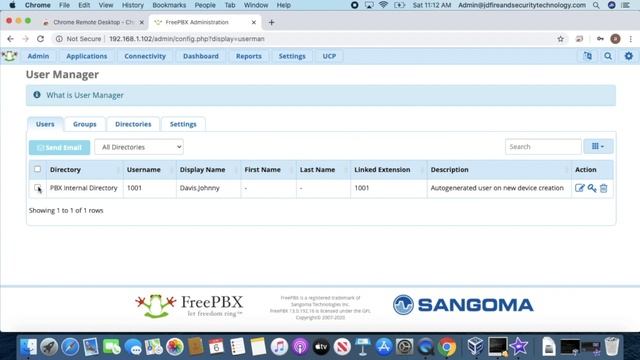Open the App Store from the dock
This screenshot has width=640, height=360.
coord(383,347)
